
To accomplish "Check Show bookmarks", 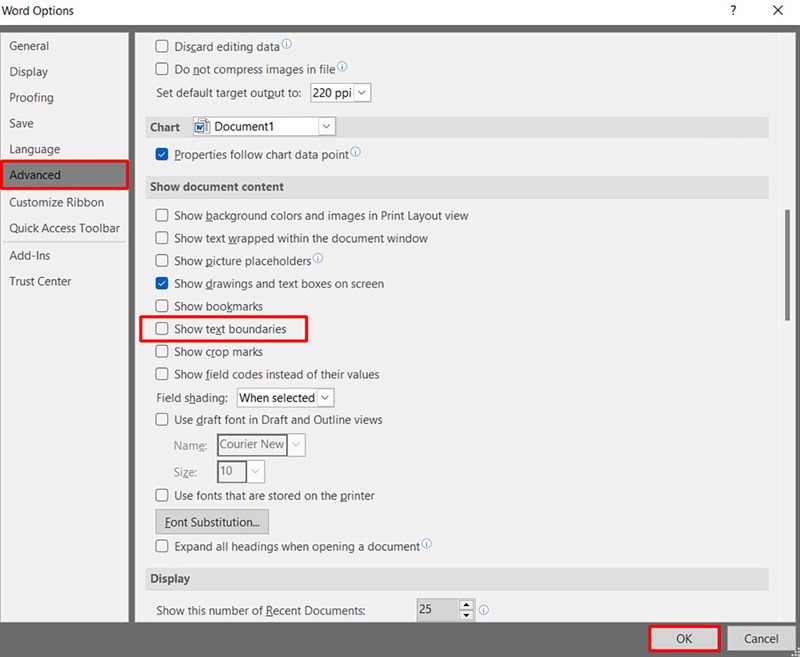I will (x=161, y=306).
